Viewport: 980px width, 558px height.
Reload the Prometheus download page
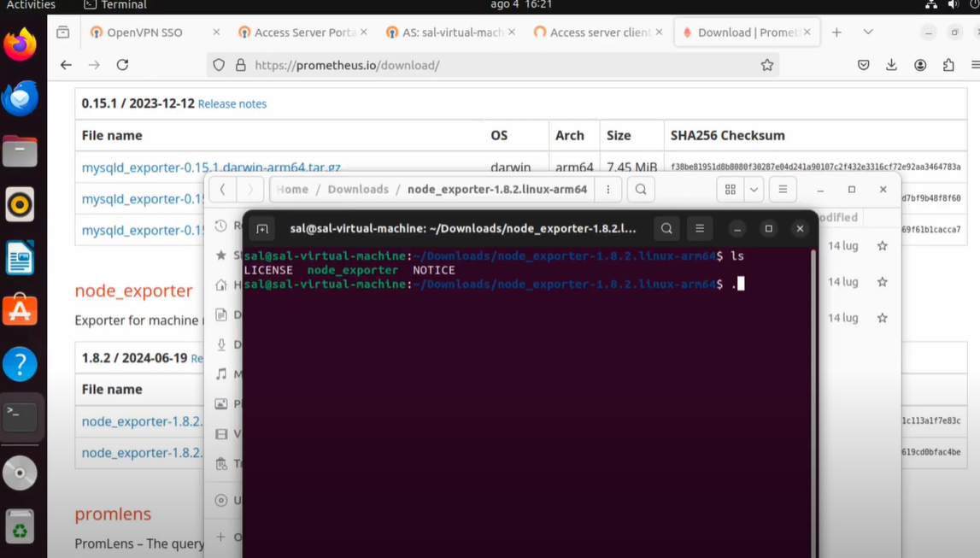click(x=122, y=65)
